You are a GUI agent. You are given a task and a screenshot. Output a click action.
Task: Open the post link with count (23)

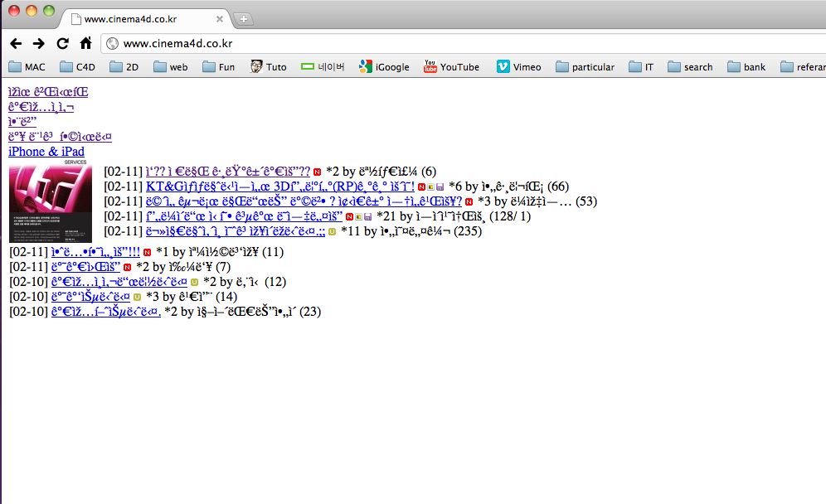tap(106, 311)
